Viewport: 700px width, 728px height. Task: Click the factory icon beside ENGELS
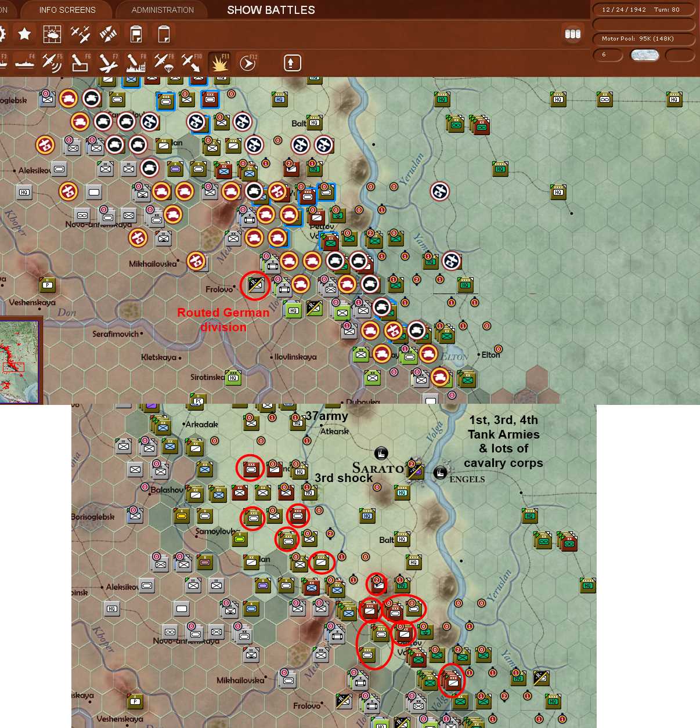click(440, 472)
